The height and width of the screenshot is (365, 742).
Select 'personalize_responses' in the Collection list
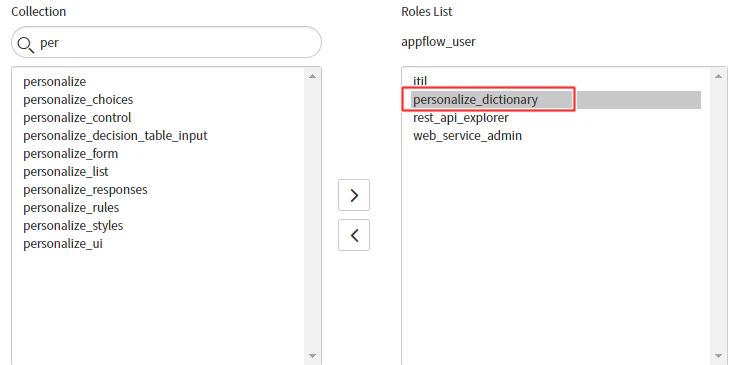click(85, 190)
